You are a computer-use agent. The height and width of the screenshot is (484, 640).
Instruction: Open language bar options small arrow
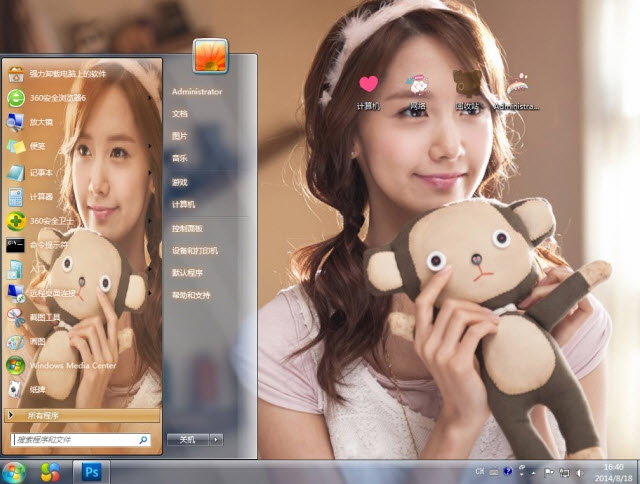522,475
